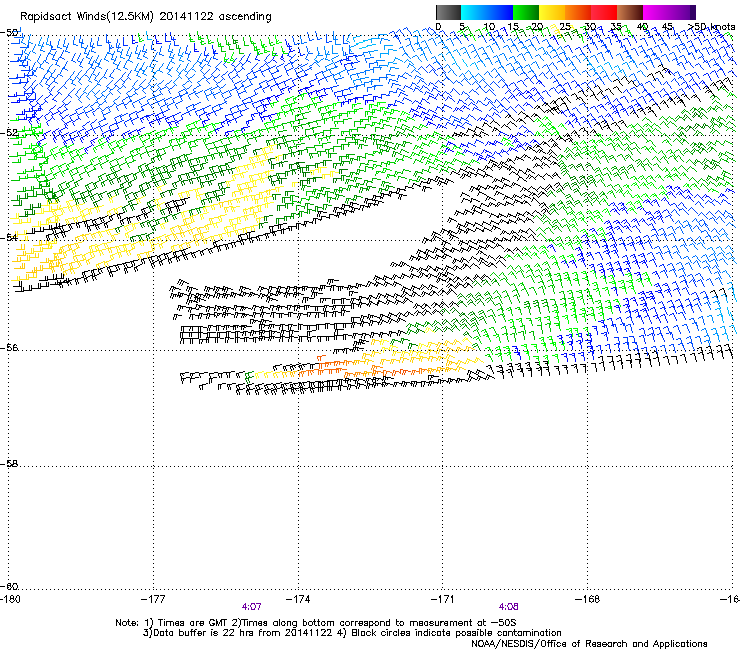Click the -168 longitude axis label

click(588, 599)
